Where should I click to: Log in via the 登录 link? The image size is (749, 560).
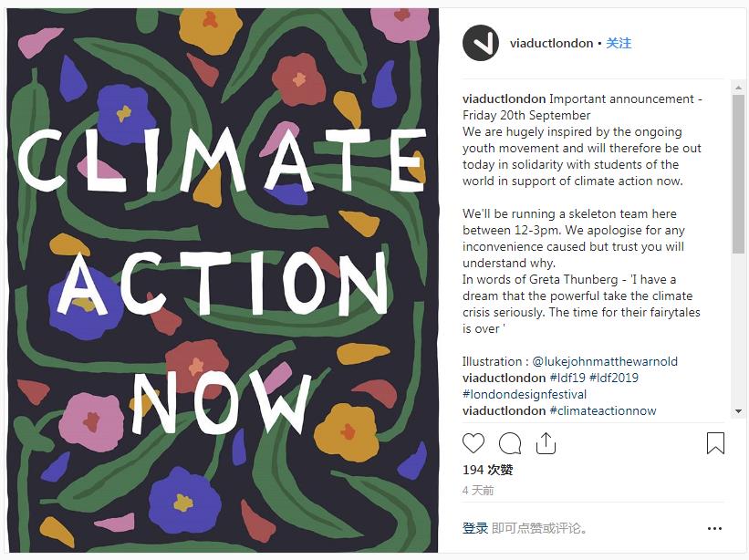(x=475, y=528)
